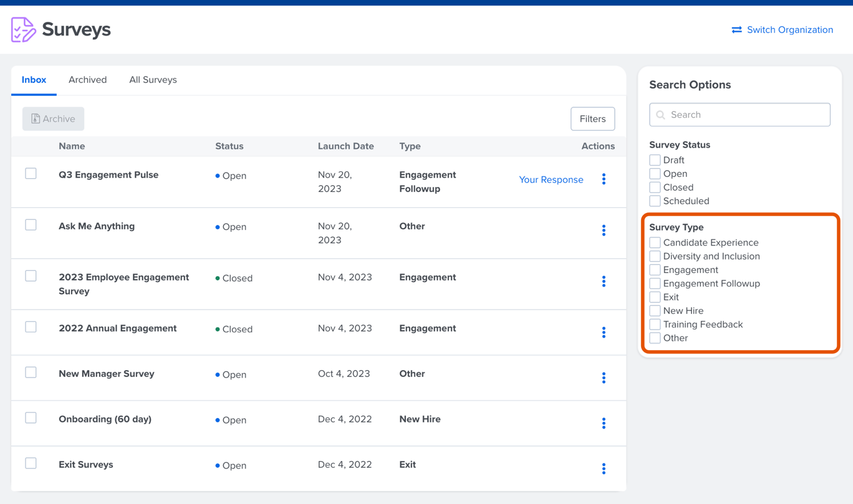Enable the Training Feedback survey type filter
This screenshot has width=853, height=504.
(x=655, y=325)
